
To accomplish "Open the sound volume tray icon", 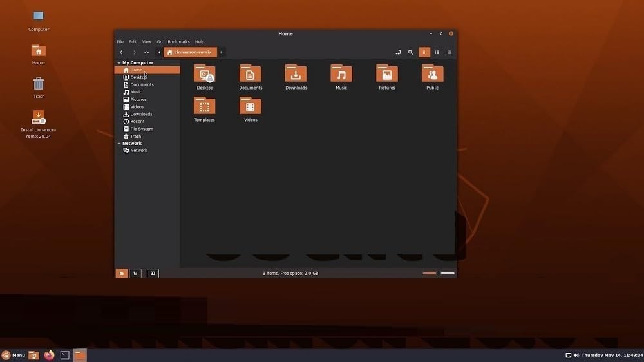I will click(576, 356).
